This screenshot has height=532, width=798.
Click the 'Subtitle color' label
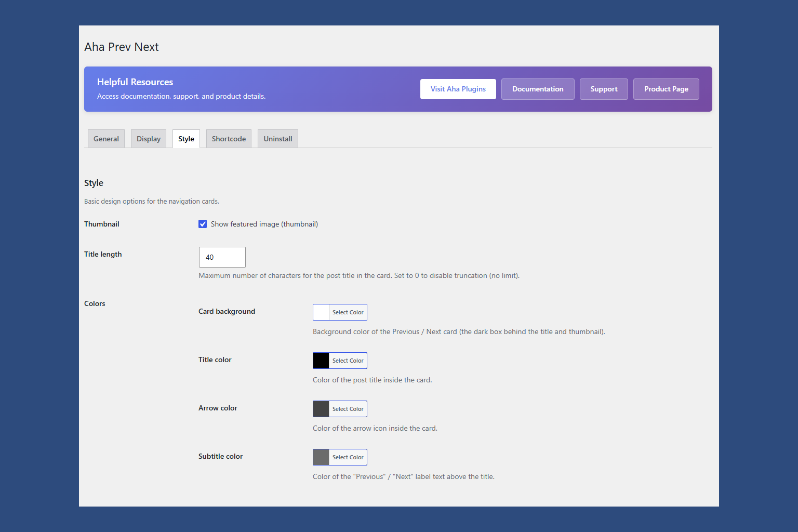pyautogui.click(x=220, y=456)
